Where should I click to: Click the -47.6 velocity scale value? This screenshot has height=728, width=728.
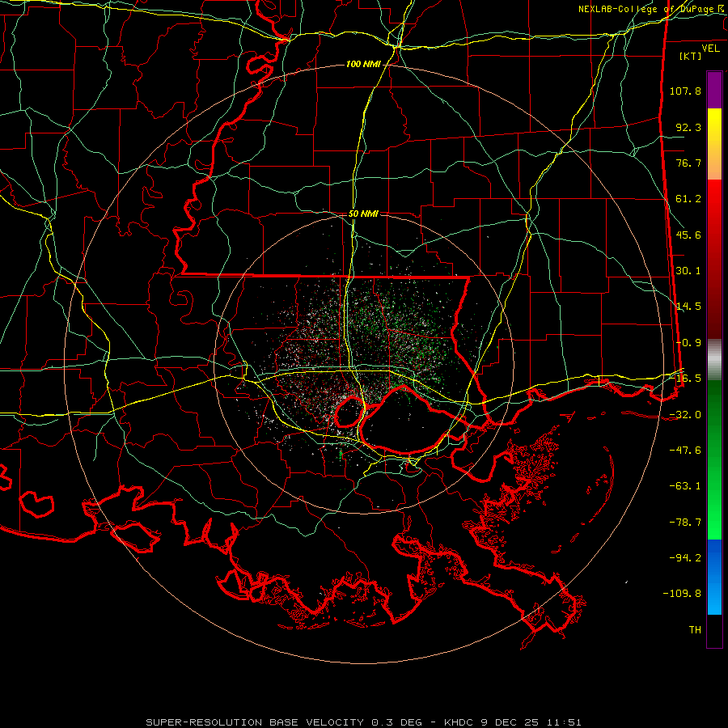pyautogui.click(x=685, y=451)
